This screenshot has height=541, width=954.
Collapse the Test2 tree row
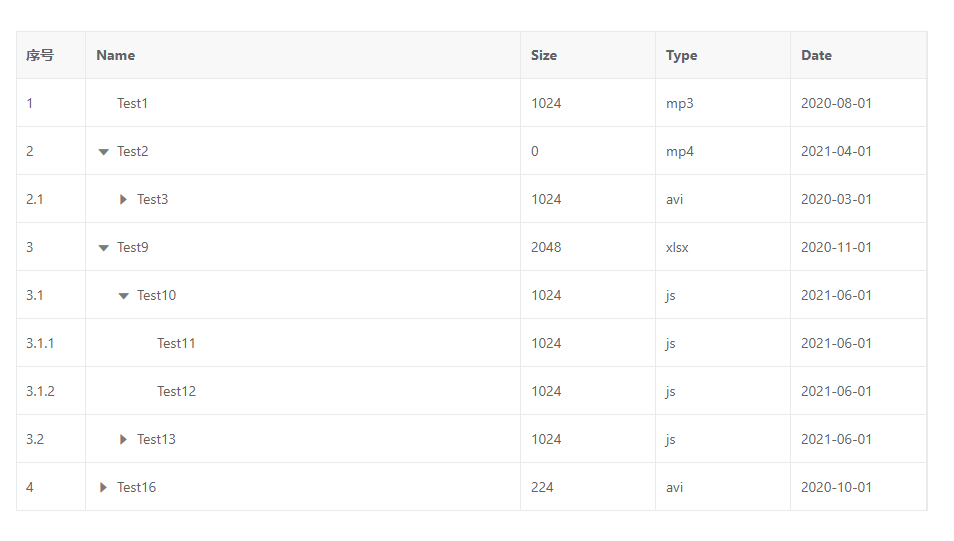pyautogui.click(x=103, y=152)
